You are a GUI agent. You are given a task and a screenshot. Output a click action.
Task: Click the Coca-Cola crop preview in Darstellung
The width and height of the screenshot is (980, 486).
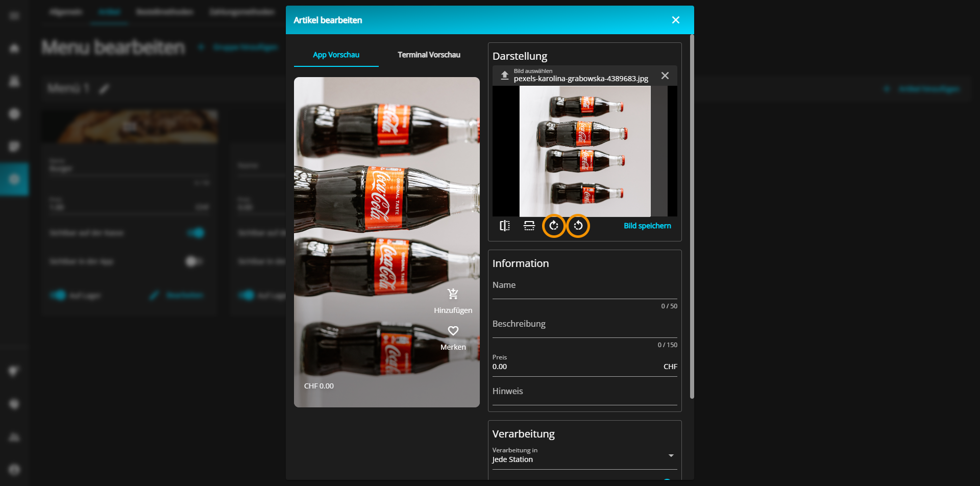point(585,151)
